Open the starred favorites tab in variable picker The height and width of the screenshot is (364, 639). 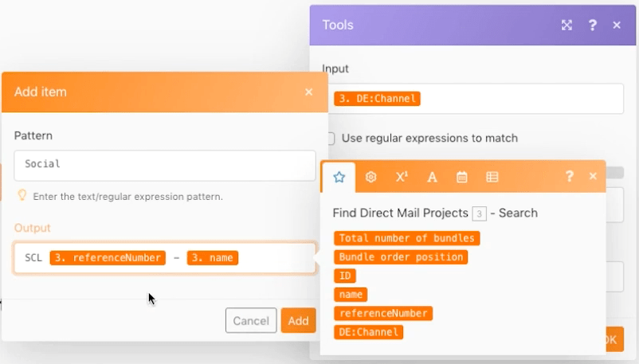[339, 177]
